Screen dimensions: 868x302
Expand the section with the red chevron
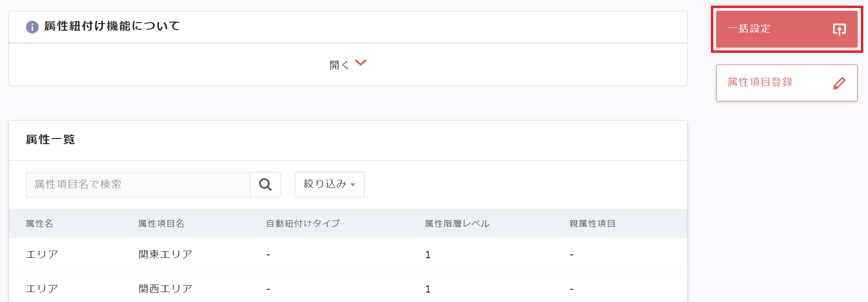[361, 63]
